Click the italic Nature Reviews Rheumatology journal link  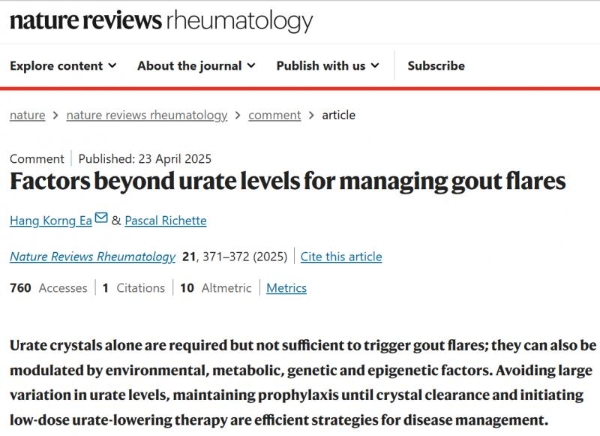pyautogui.click(x=92, y=256)
